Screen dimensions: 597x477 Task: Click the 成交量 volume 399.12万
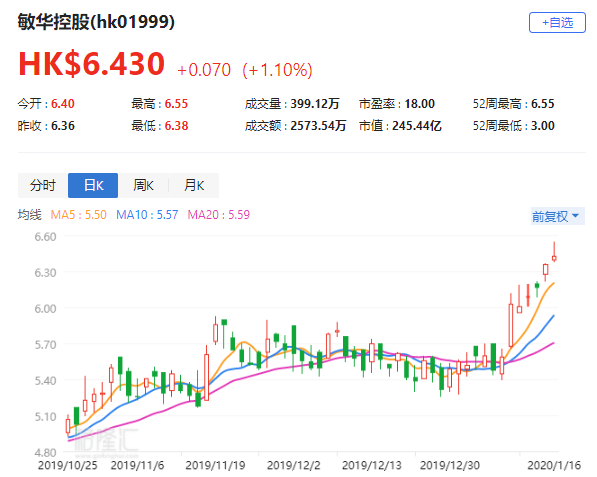[x=315, y=104]
